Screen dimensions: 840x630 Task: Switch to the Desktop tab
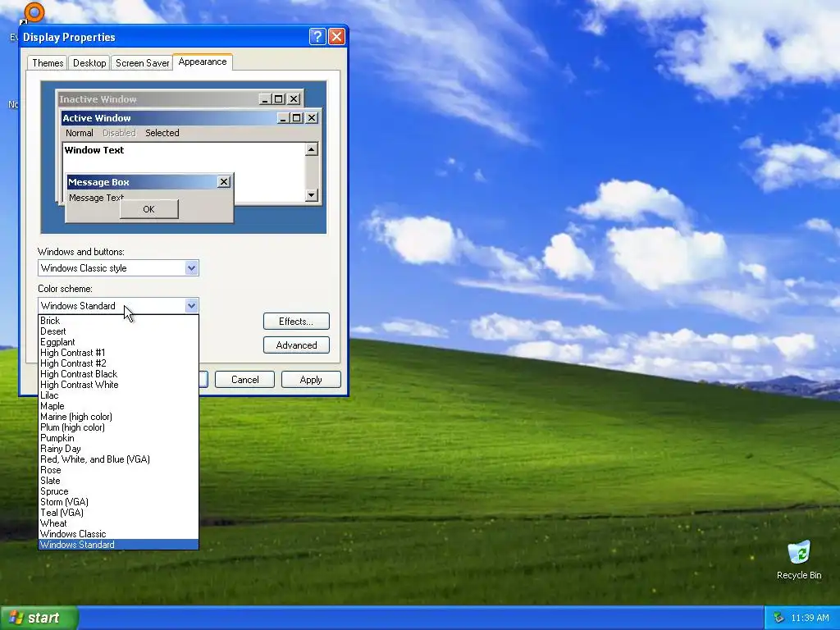coord(89,62)
